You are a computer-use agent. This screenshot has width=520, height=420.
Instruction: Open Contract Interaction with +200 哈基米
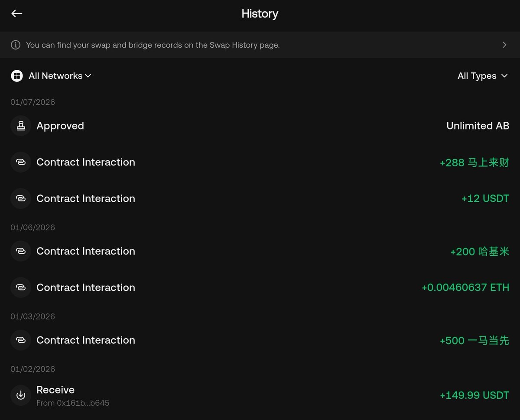[260, 251]
